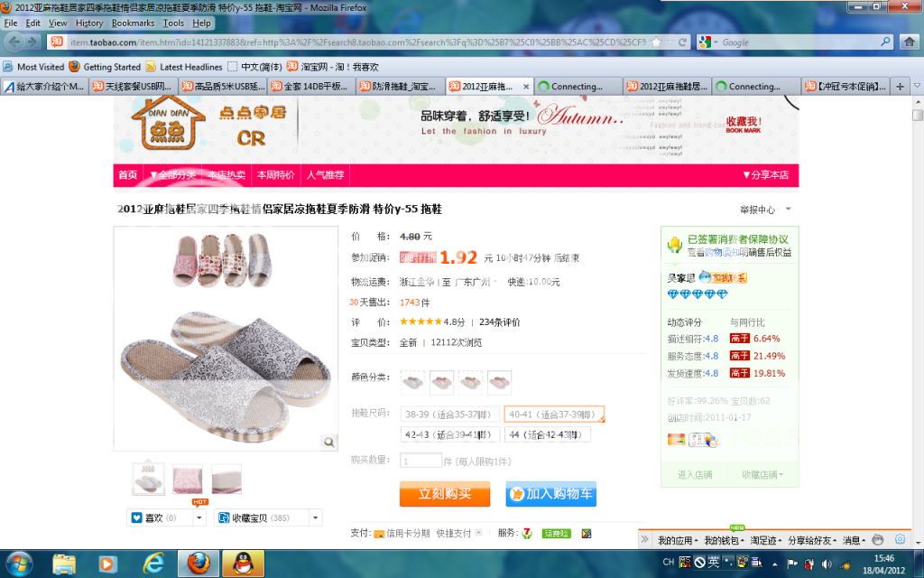
Task: Switch to the 防滑拖鞋 tab
Action: coord(401,87)
